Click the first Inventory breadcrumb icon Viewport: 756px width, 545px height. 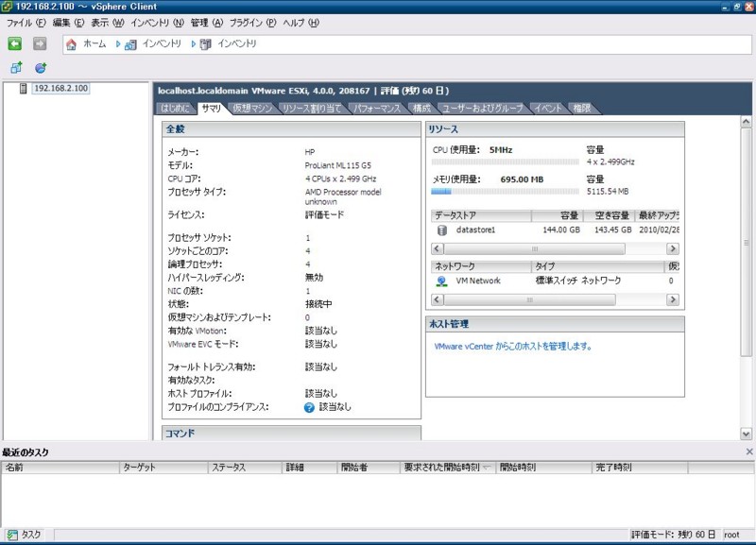130,44
